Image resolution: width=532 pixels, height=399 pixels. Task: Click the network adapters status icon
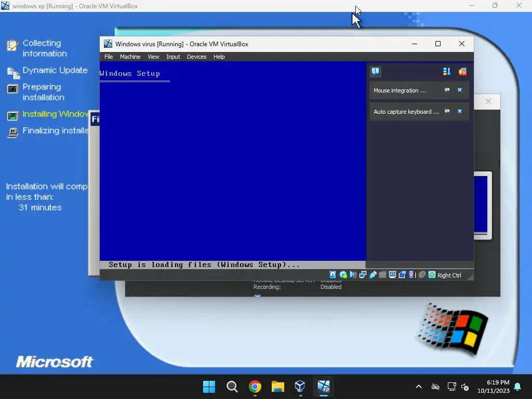pyautogui.click(x=363, y=275)
